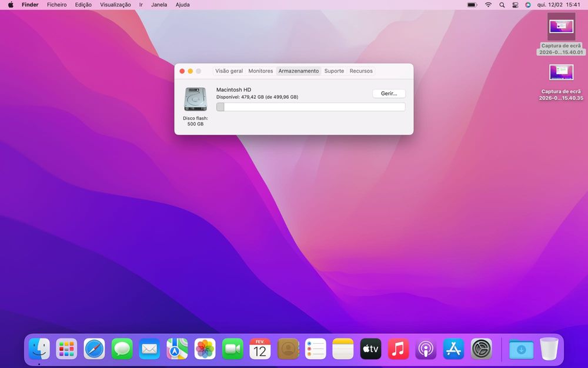Open the Ficheiro menu
The width and height of the screenshot is (588, 368).
pyautogui.click(x=56, y=5)
